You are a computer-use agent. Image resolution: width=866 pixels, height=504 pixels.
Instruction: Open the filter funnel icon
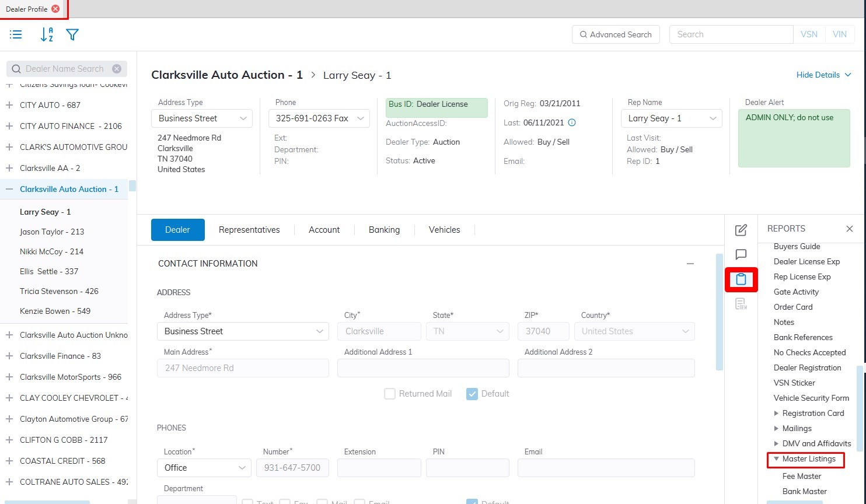(x=72, y=34)
